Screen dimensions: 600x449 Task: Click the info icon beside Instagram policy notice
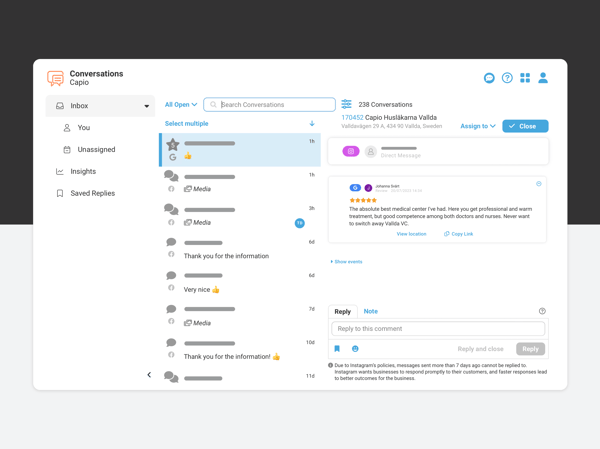click(331, 365)
